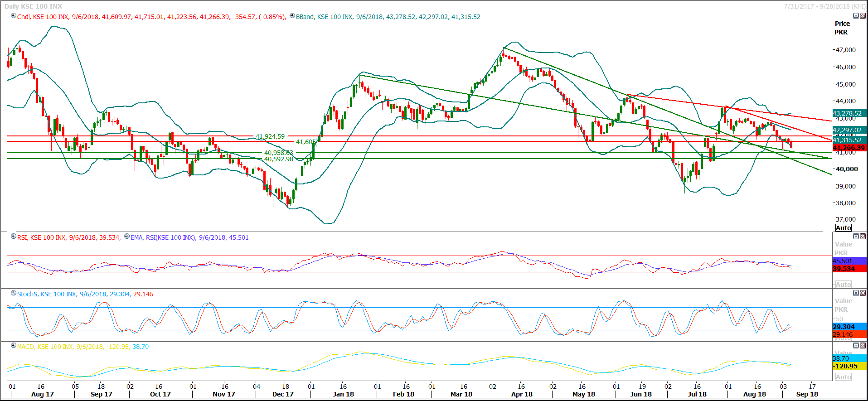The image size is (868, 401).
Task: Minimize the RSI indicator pane
Action: click(x=856, y=236)
